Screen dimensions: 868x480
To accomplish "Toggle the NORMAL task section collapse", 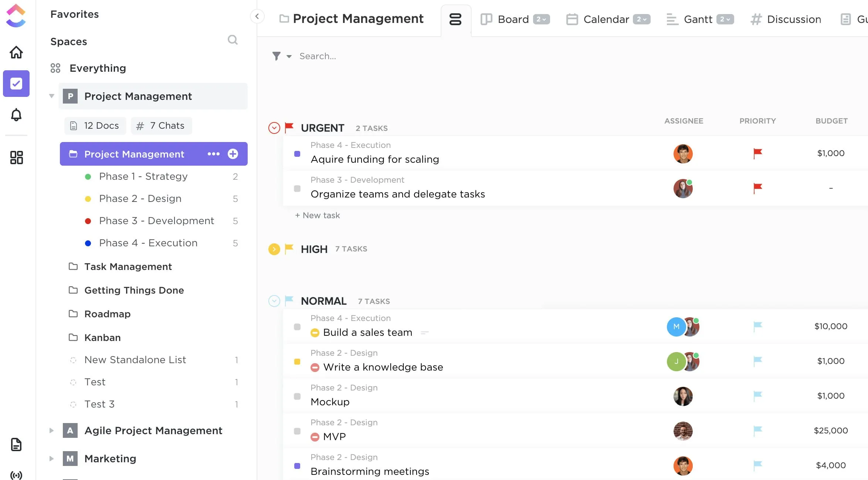I will pyautogui.click(x=274, y=301).
